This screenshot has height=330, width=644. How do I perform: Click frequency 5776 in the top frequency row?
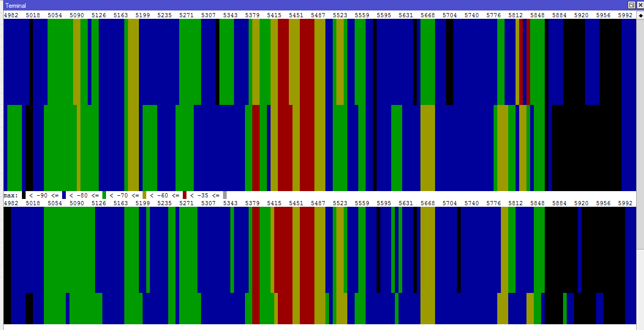[x=494, y=15]
